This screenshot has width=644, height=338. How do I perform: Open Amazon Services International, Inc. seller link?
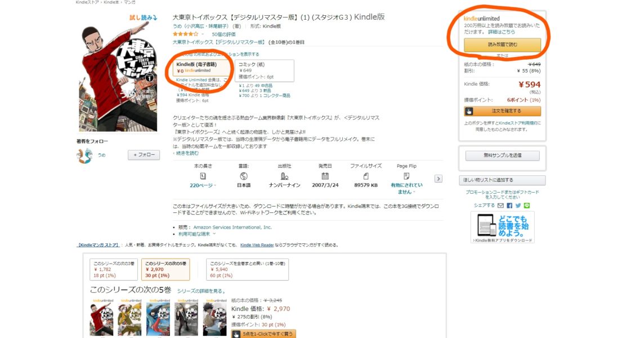[232, 228]
